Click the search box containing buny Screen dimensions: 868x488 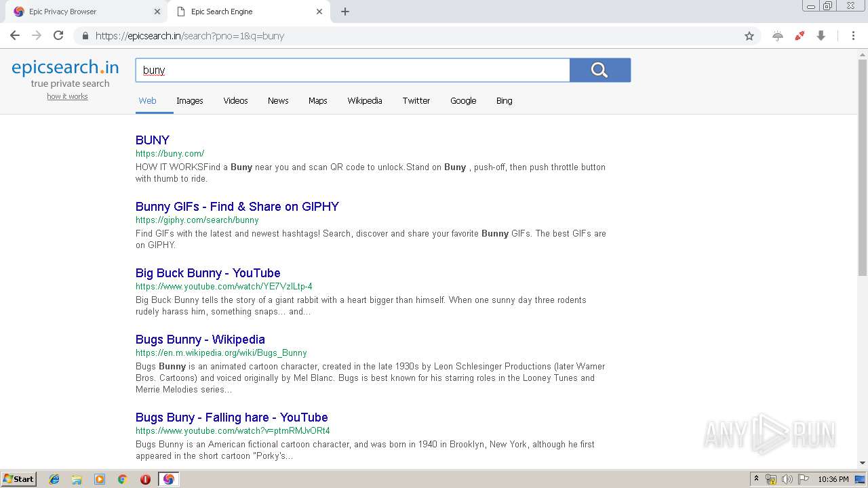click(x=353, y=70)
